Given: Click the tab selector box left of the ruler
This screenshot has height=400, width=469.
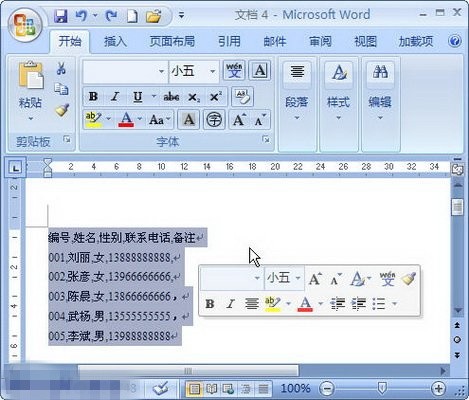Looking at the screenshot, I should (x=15, y=168).
